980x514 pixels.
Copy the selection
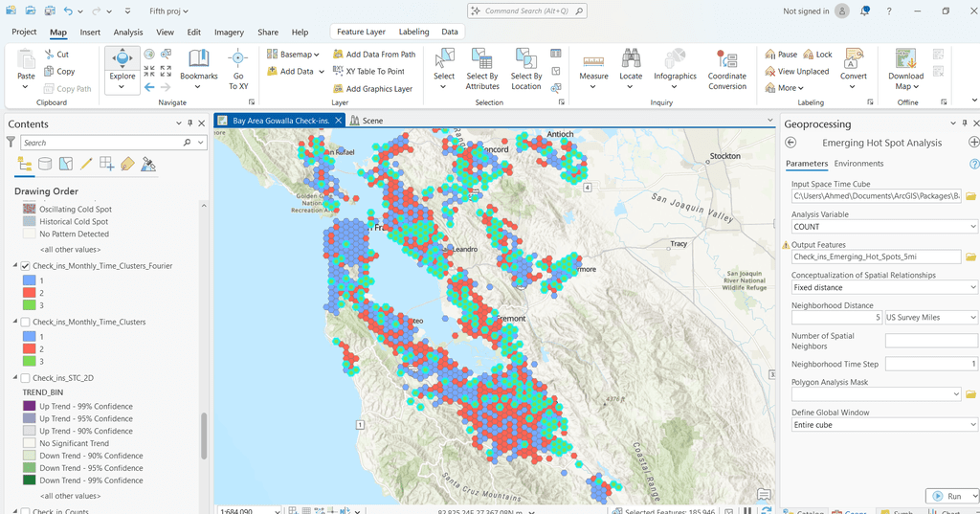pyautogui.click(x=59, y=71)
